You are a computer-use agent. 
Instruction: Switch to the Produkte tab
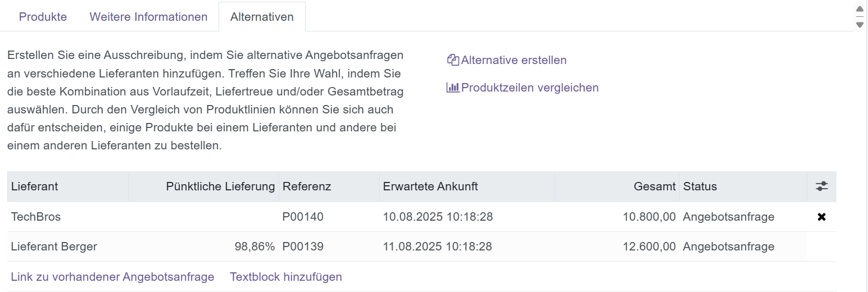tap(43, 17)
